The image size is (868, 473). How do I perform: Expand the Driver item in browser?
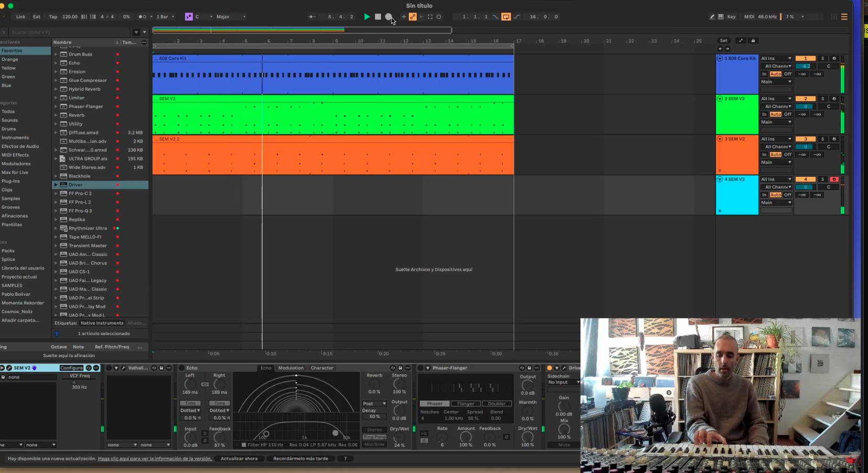56,185
